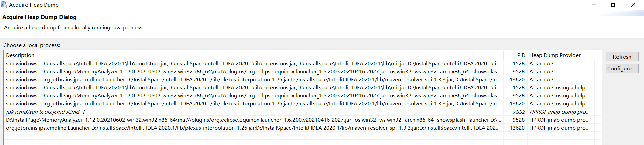This screenshot has width=644, height=145.
Task: Select MemoryAnalyzer process 9528 with Attach API
Action: point(235,72)
